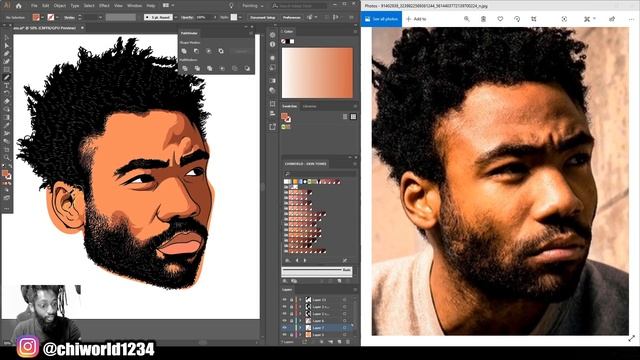Click Pathfinder Merge icon
The width and height of the screenshot is (640, 360).
click(x=210, y=69)
